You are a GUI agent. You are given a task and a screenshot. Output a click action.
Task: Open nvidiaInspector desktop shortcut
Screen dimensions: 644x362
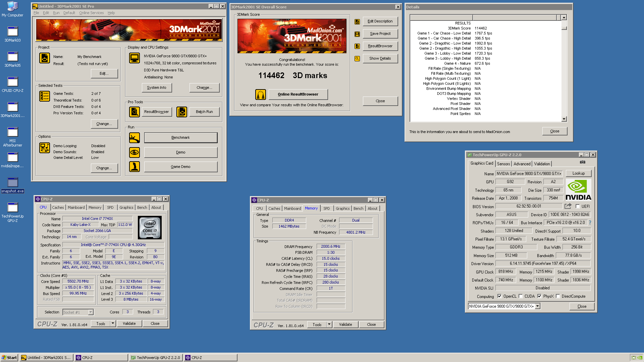click(12, 160)
